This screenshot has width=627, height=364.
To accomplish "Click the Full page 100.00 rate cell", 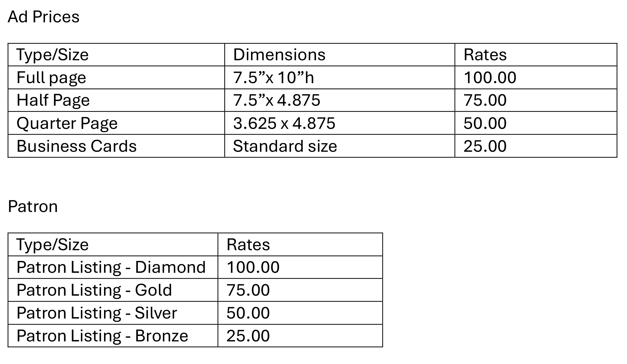I will pyautogui.click(x=490, y=78).
